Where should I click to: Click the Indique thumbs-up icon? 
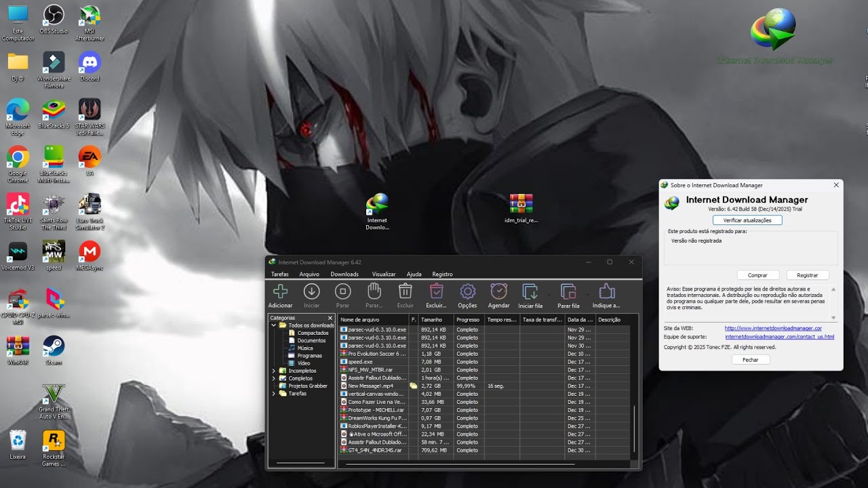tap(606, 291)
